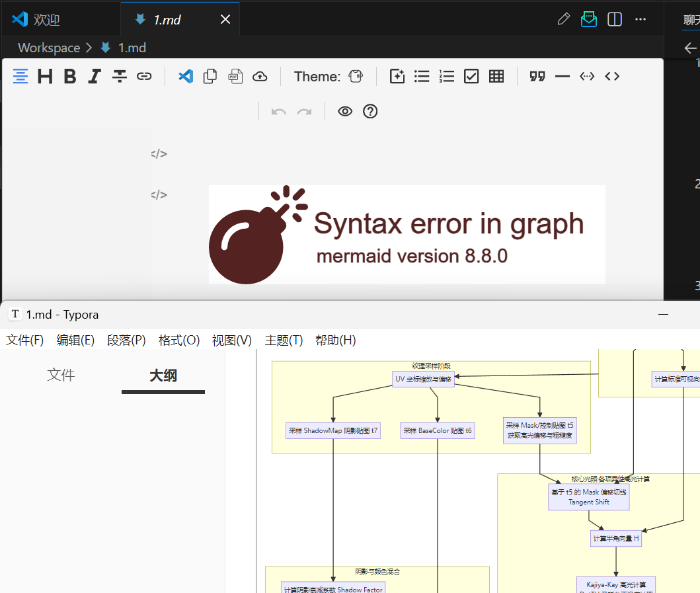
Task: Toggle italic formatting icon
Action: [95, 77]
